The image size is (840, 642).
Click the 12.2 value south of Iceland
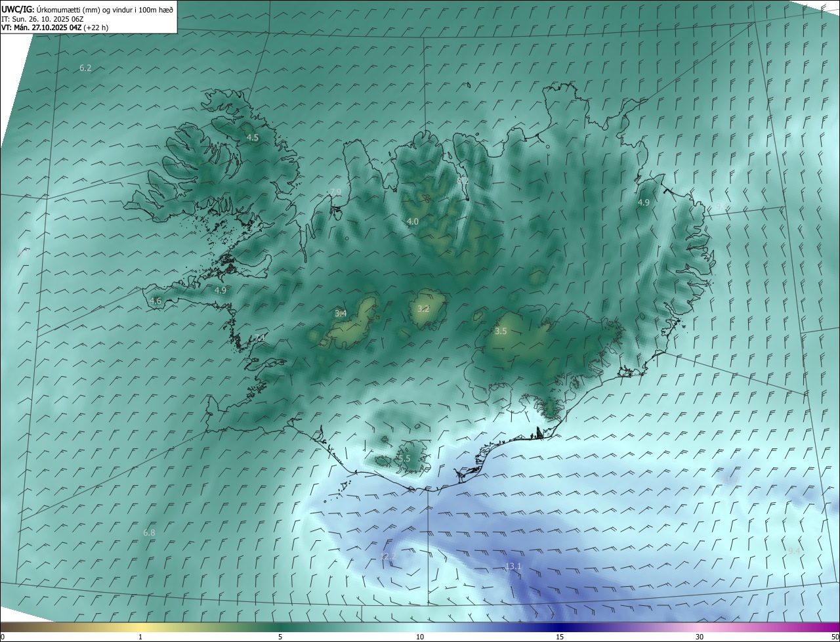[x=388, y=557]
